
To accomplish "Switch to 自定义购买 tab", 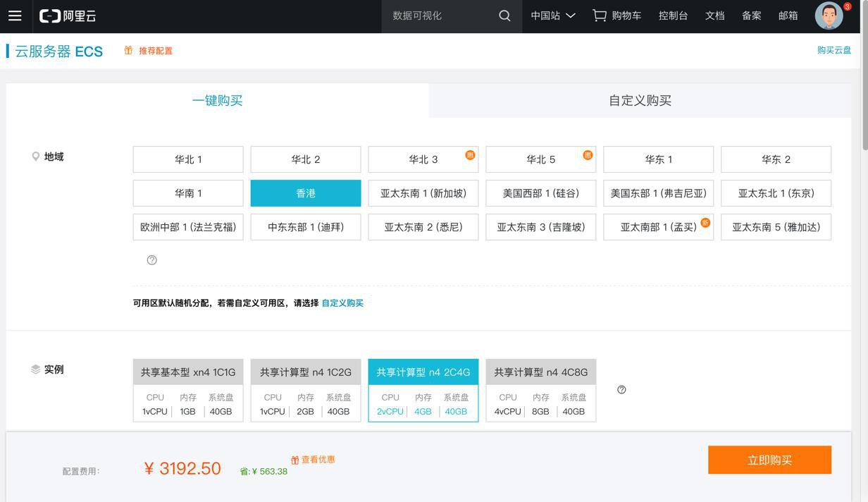I will coord(640,100).
